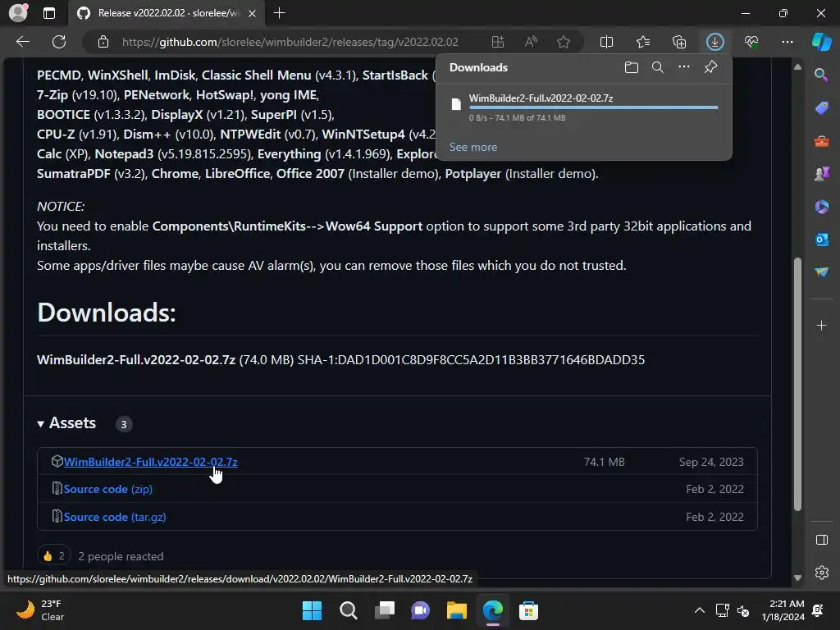
Task: Open Edge Settings and more menu
Action: tap(787, 42)
